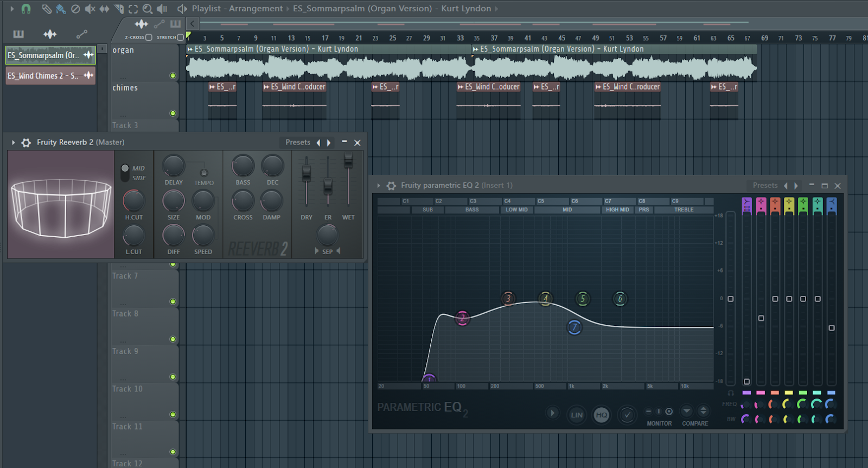Mute Track 9

pos(173,376)
